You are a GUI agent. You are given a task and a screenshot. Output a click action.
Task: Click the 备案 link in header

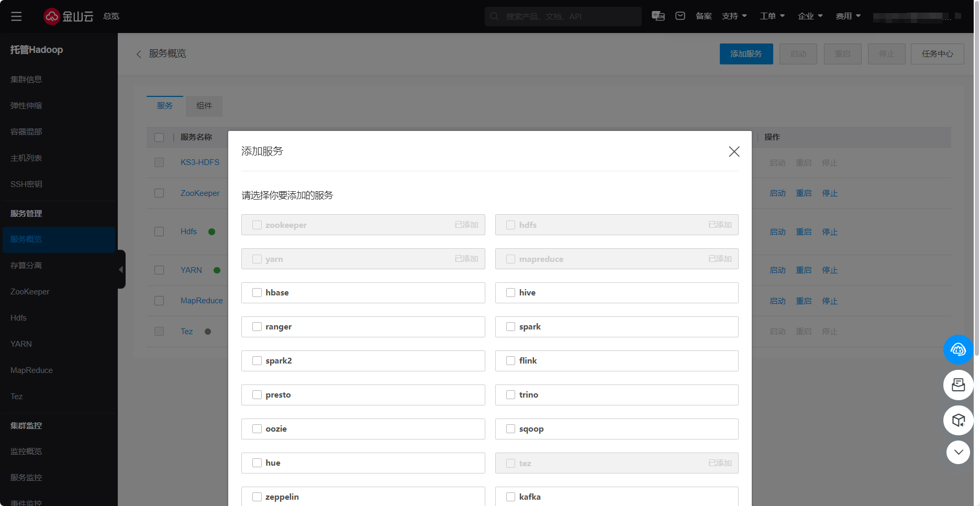click(x=704, y=16)
